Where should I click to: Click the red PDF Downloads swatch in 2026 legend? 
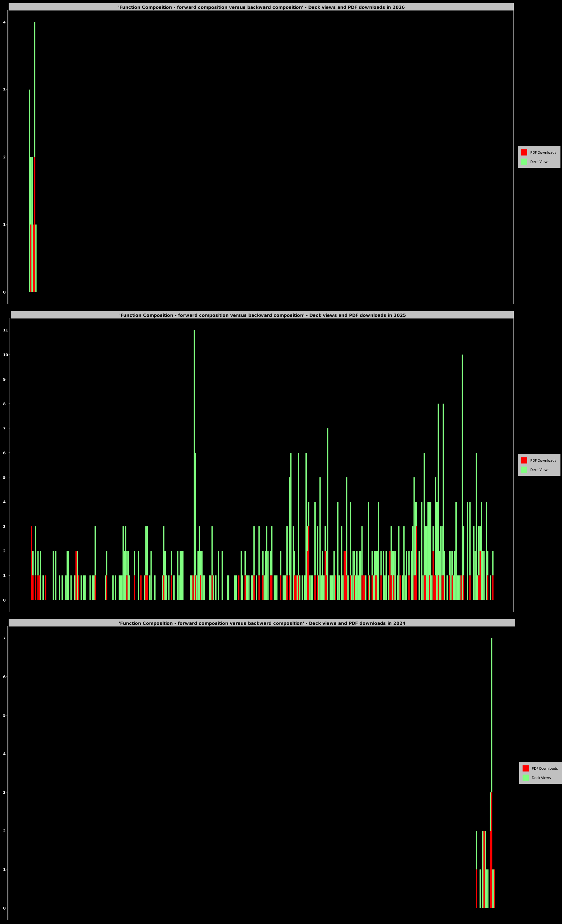[x=524, y=152]
